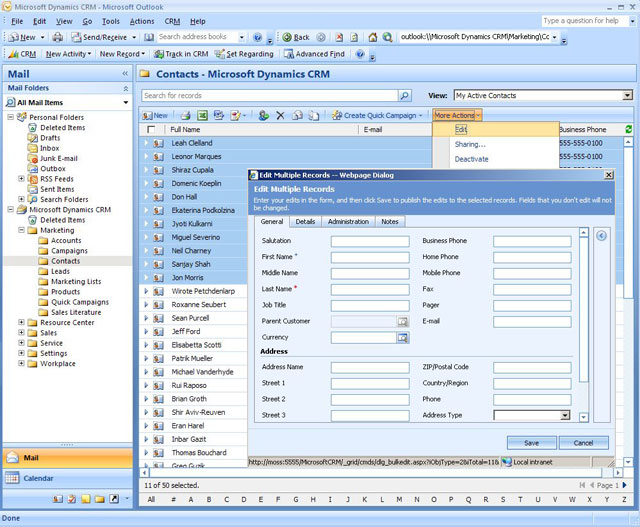The width and height of the screenshot is (640, 527).
Task: Click the Contacts shortcut icon in navigation strip
Action: pos(58,499)
